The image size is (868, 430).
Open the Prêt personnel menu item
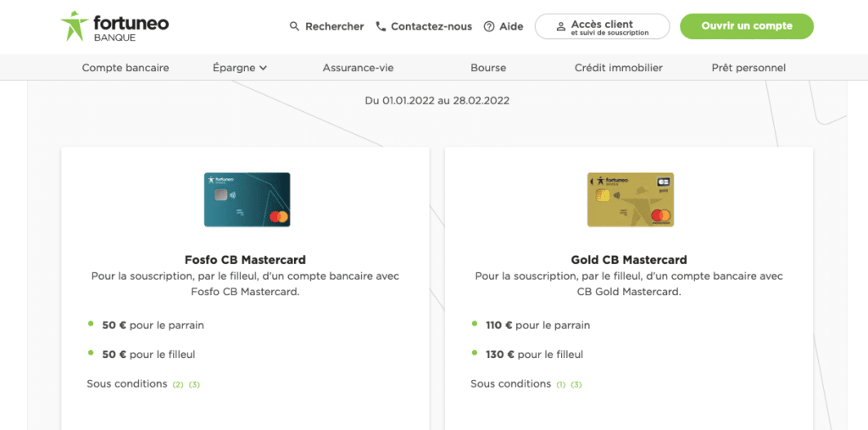(x=748, y=68)
